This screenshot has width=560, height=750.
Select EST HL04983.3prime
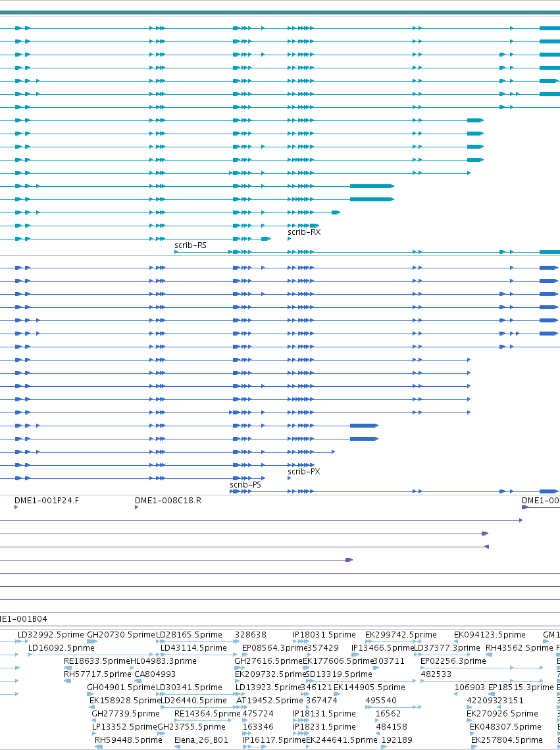click(x=164, y=661)
